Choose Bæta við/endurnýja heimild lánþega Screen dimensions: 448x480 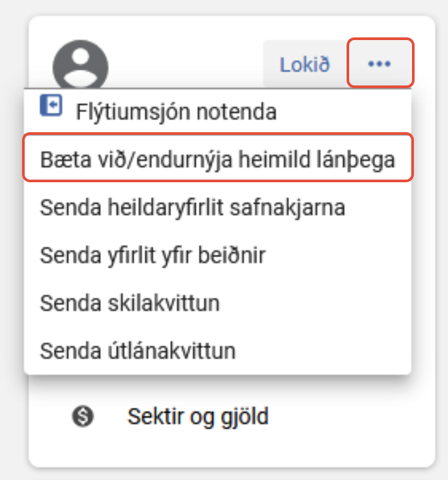pos(218,158)
